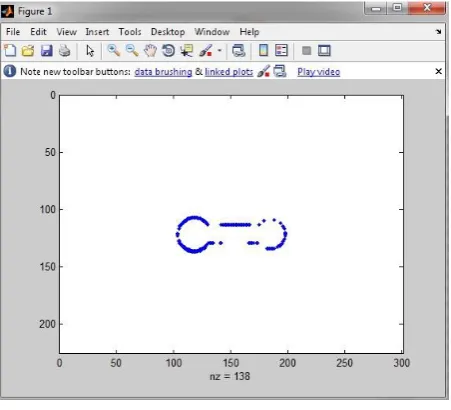Open the Edit menu
Image resolution: width=451 pixels, height=410 pixels.
point(38,32)
